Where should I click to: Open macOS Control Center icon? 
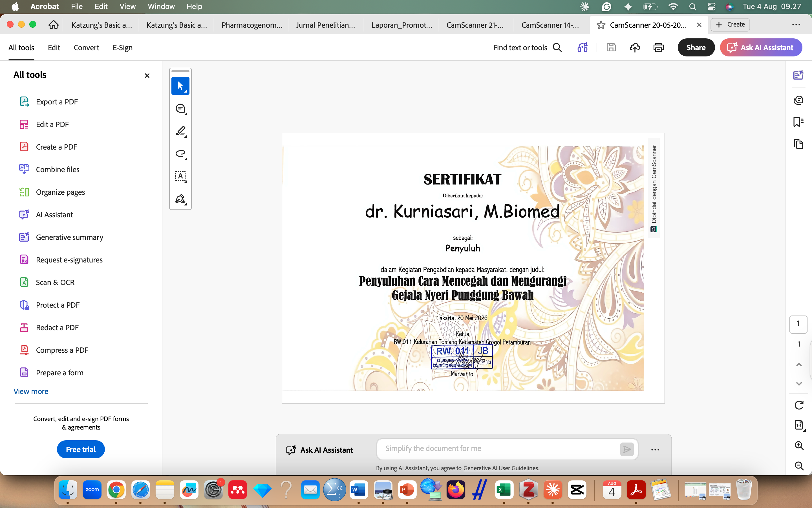click(711, 6)
